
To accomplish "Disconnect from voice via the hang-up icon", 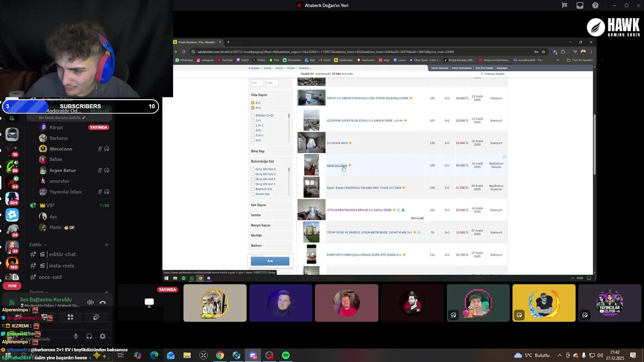I will [x=103, y=302].
